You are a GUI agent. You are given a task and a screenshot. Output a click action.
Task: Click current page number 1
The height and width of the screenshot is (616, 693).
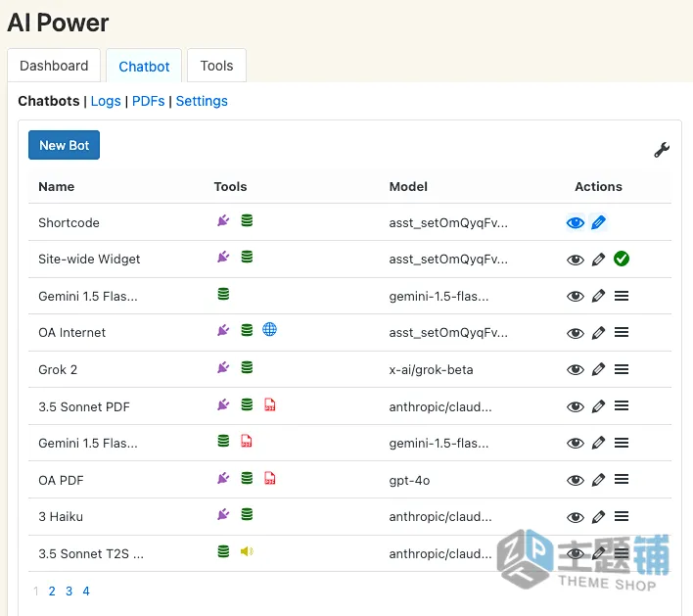(36, 592)
